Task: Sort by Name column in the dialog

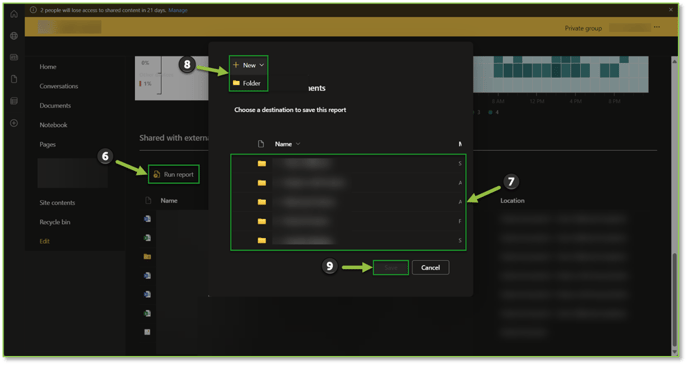Action: (x=287, y=144)
